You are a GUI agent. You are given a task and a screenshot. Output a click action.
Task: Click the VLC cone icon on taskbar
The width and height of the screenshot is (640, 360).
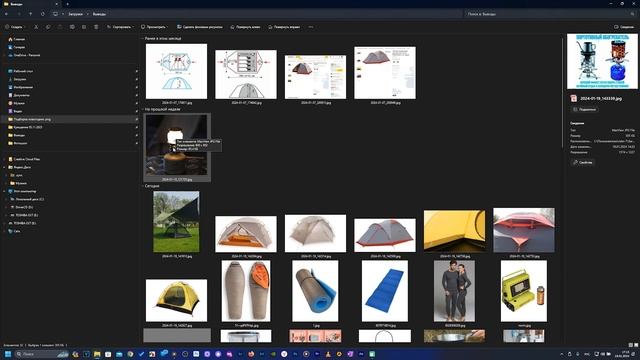click(328, 354)
